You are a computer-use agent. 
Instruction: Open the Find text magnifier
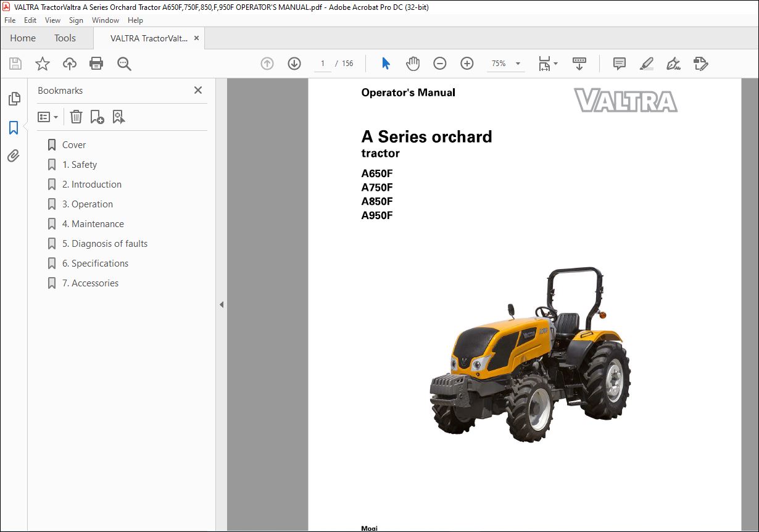[124, 64]
